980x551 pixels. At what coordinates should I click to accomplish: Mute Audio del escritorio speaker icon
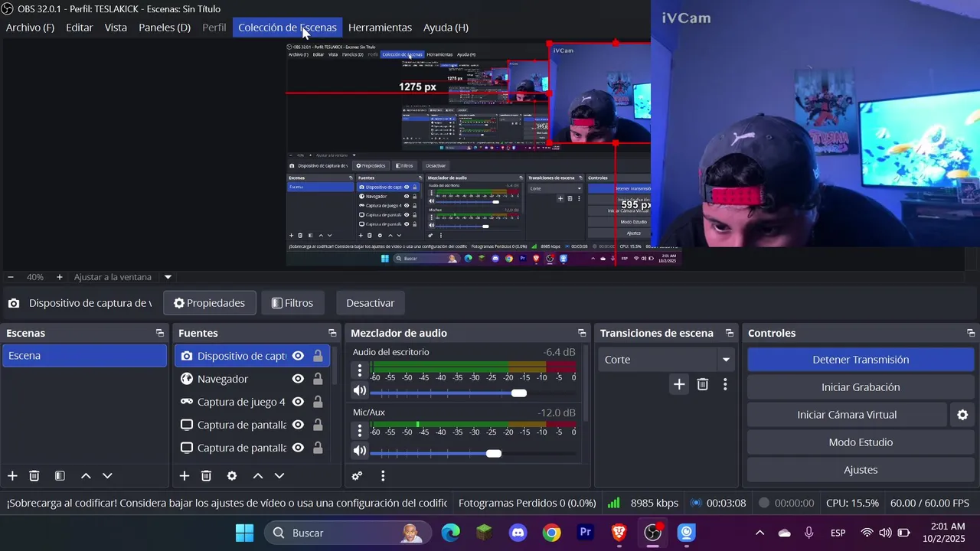pos(359,391)
